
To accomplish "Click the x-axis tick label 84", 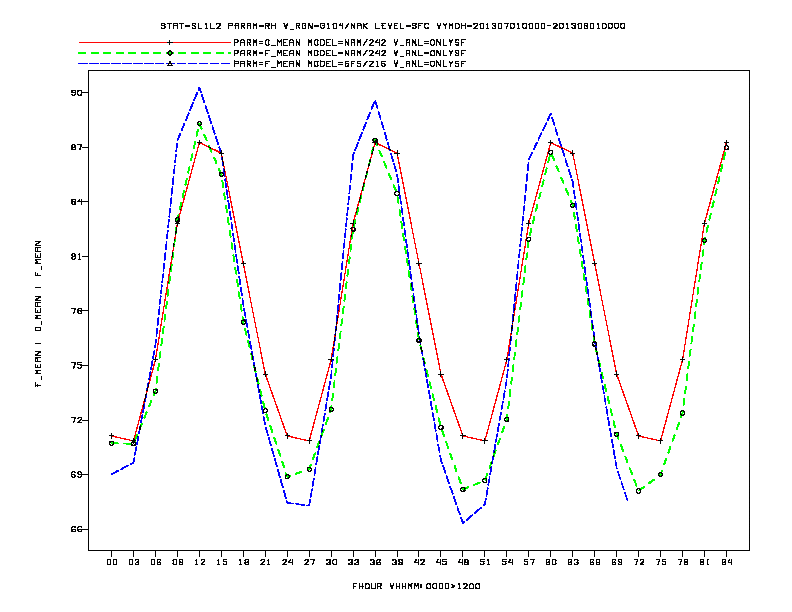I will (x=726, y=562).
